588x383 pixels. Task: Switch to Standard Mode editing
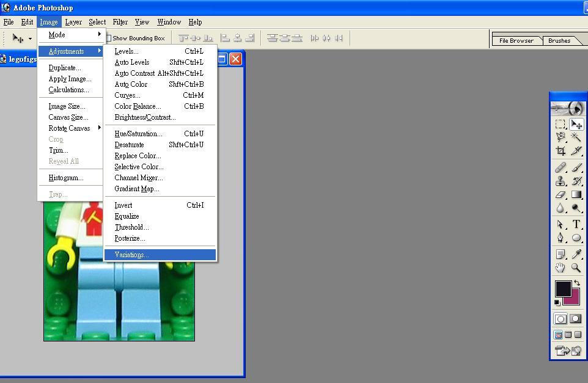coord(560,319)
